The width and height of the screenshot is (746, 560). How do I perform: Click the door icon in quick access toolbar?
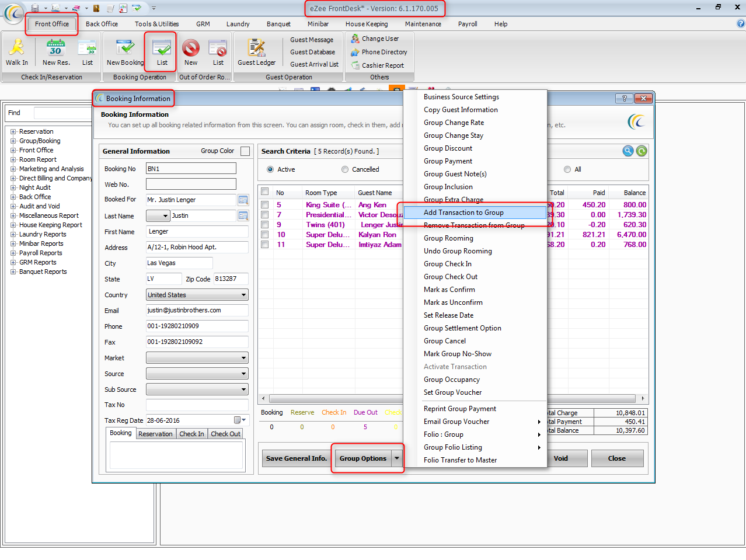(x=96, y=8)
